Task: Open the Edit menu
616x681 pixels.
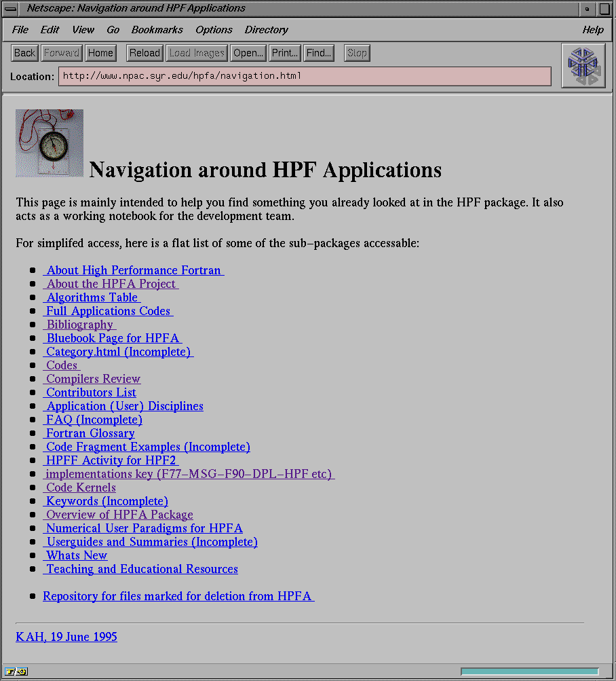Action: point(50,29)
